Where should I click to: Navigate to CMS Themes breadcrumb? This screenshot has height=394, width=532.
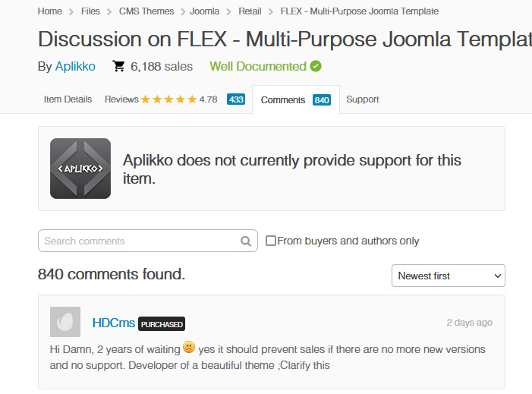[x=146, y=11]
